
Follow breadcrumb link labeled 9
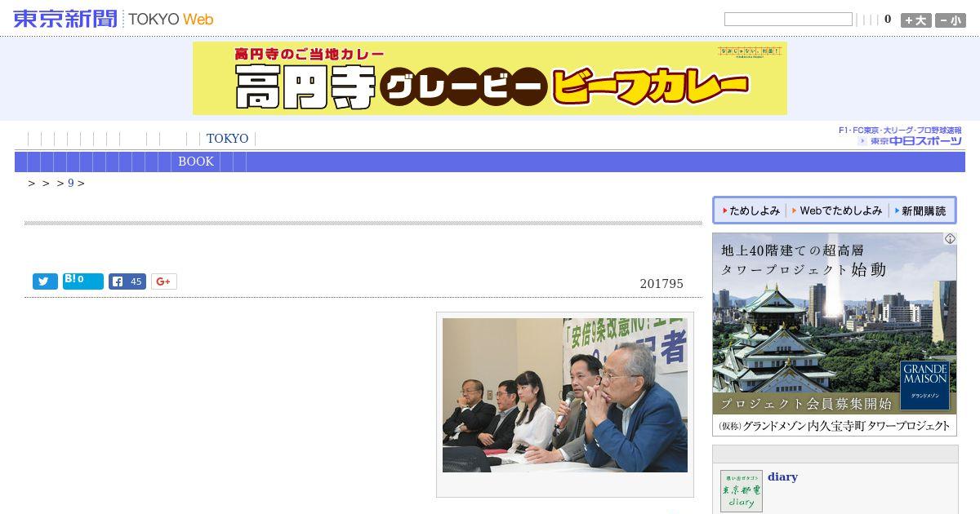point(71,184)
